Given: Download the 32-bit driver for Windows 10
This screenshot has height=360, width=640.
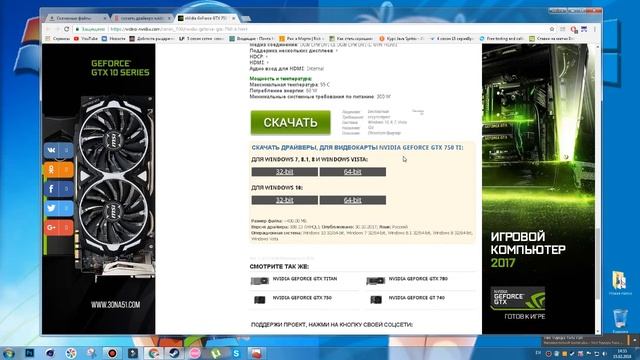Looking at the screenshot, I should 284,200.
